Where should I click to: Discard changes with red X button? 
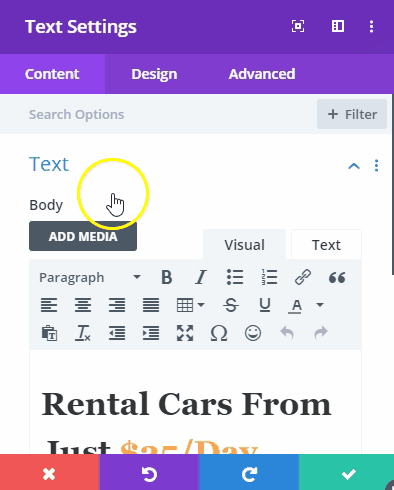click(x=49, y=473)
